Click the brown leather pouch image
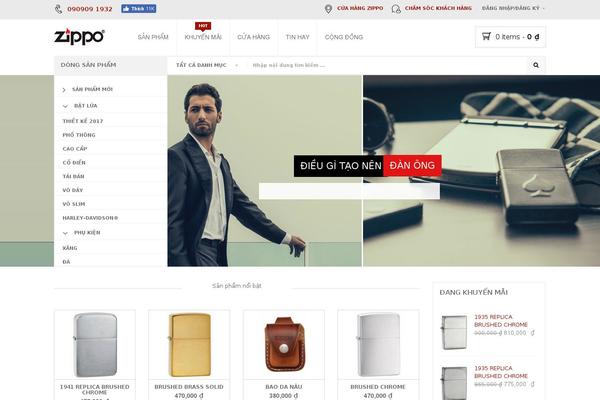 pos(284,344)
